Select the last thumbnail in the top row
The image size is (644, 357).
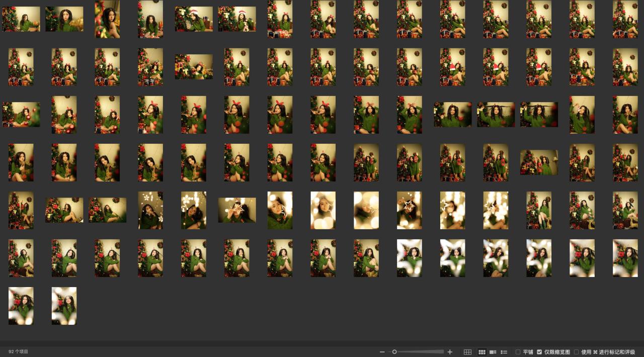point(625,19)
